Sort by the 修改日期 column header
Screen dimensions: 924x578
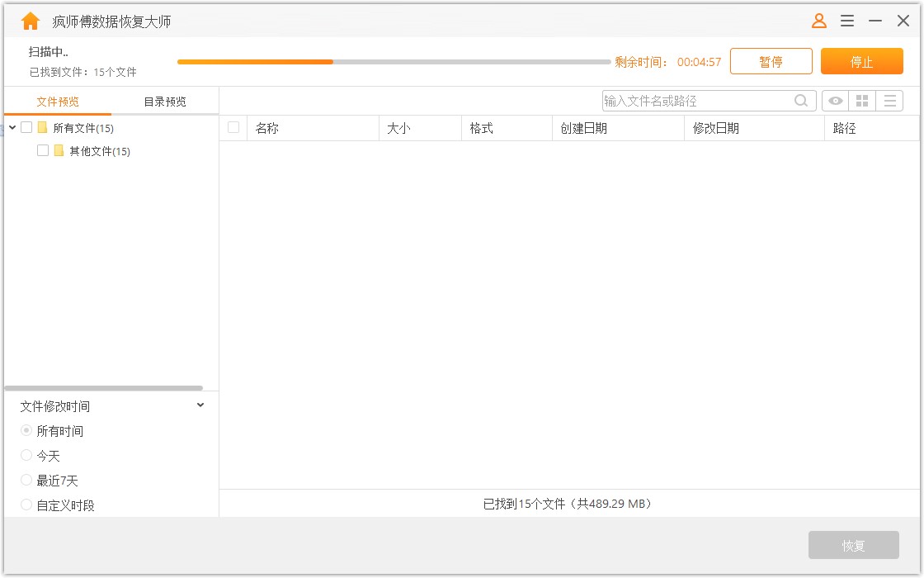tap(754, 128)
